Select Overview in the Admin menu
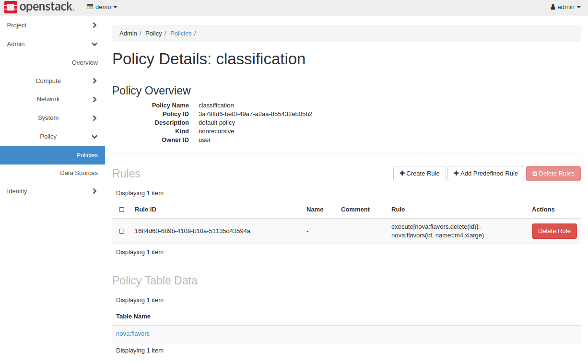588x364 pixels. (x=85, y=63)
